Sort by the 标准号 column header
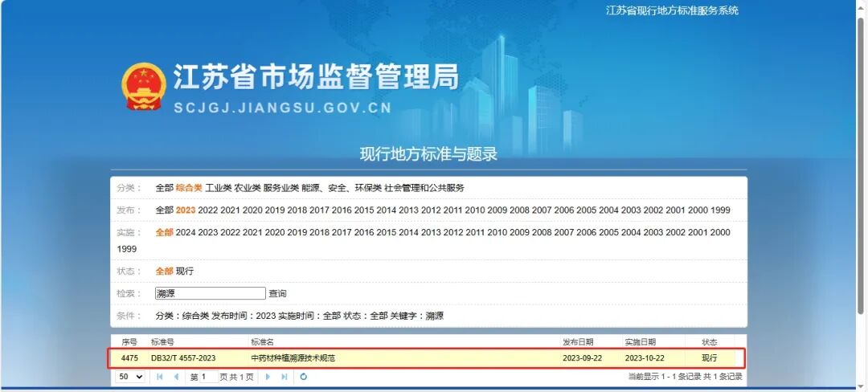Screen dimensions: 868x392 coord(162,342)
